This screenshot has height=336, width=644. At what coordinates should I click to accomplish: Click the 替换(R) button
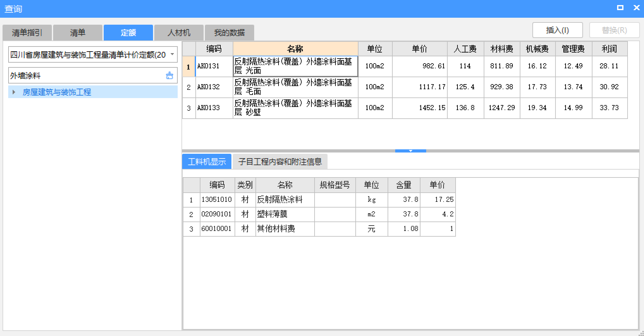click(x=614, y=30)
